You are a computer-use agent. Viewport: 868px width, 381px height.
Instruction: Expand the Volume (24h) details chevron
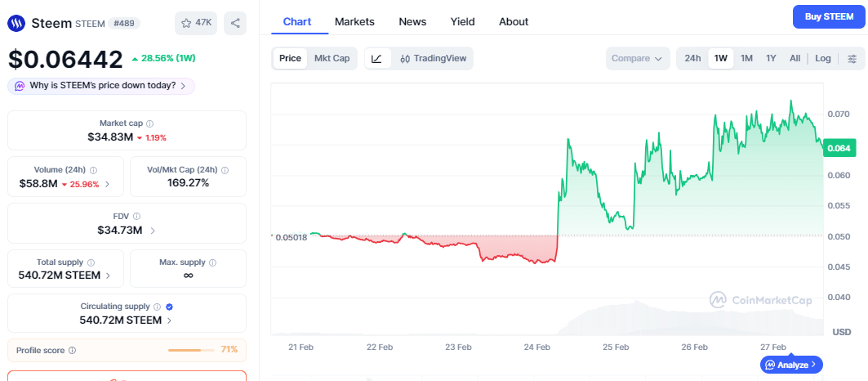point(108,184)
